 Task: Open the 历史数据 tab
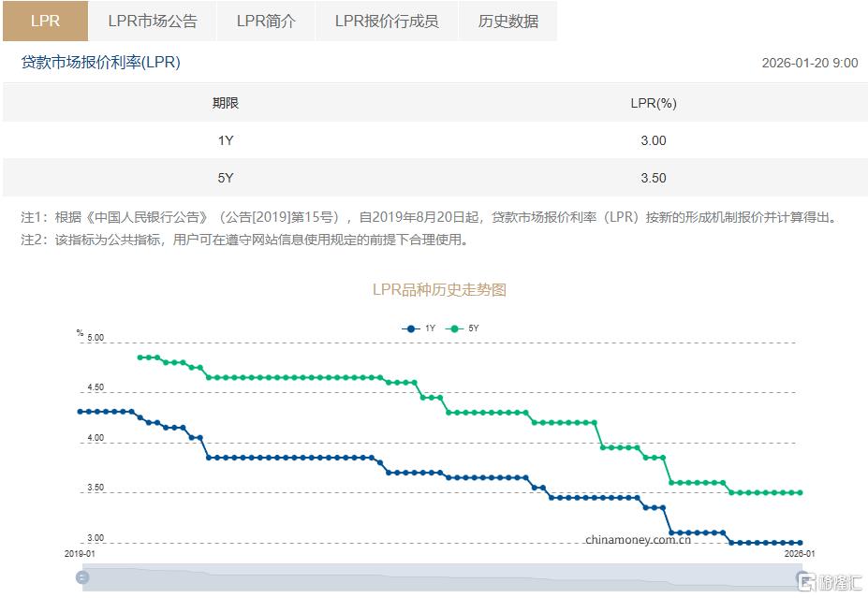507,21
